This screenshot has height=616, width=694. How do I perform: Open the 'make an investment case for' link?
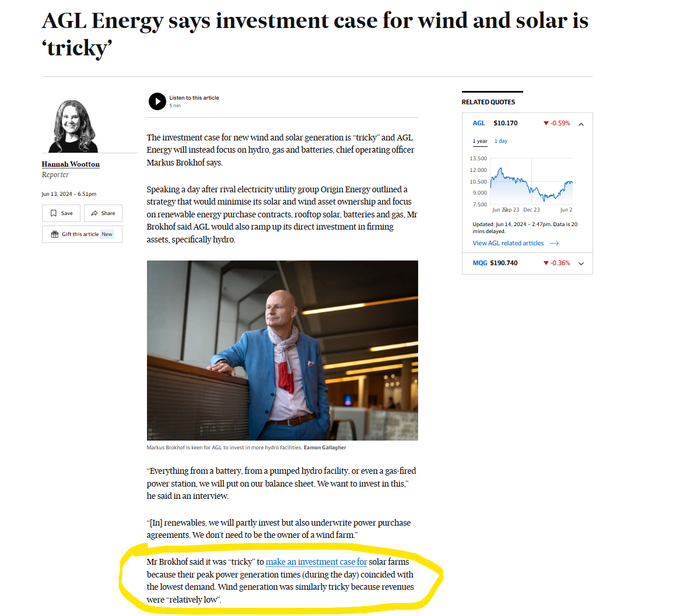[x=316, y=562]
